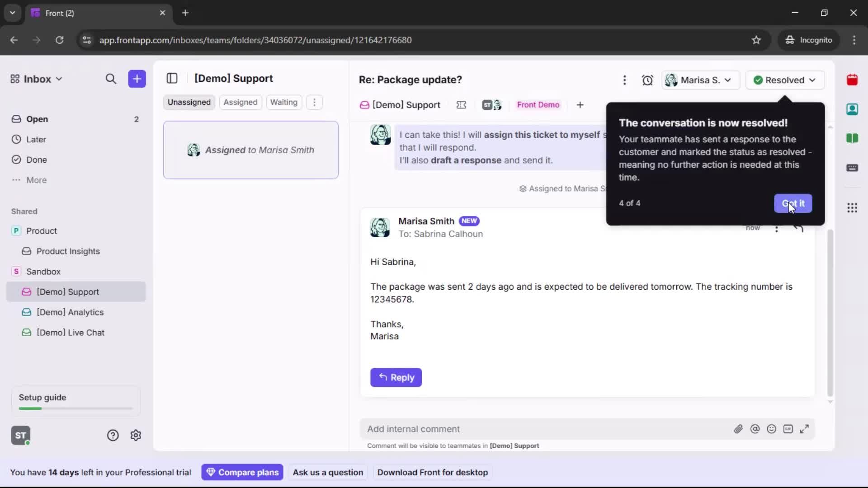The width and height of the screenshot is (868, 488).
Task: Switch to the Assigned tab
Action: point(241,102)
